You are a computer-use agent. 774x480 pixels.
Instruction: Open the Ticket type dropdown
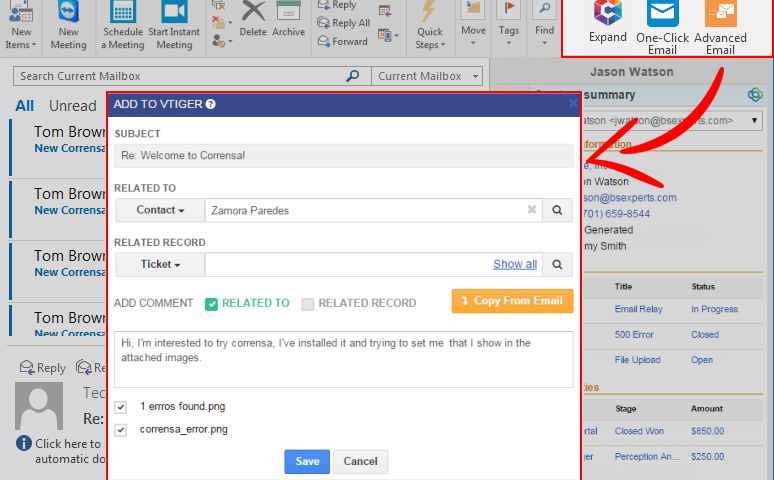[x=160, y=264]
